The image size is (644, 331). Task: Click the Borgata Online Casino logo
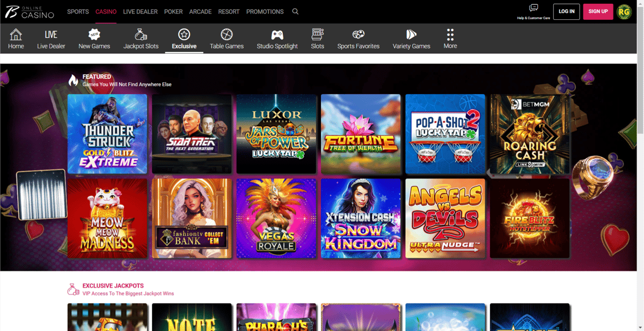[30, 11]
